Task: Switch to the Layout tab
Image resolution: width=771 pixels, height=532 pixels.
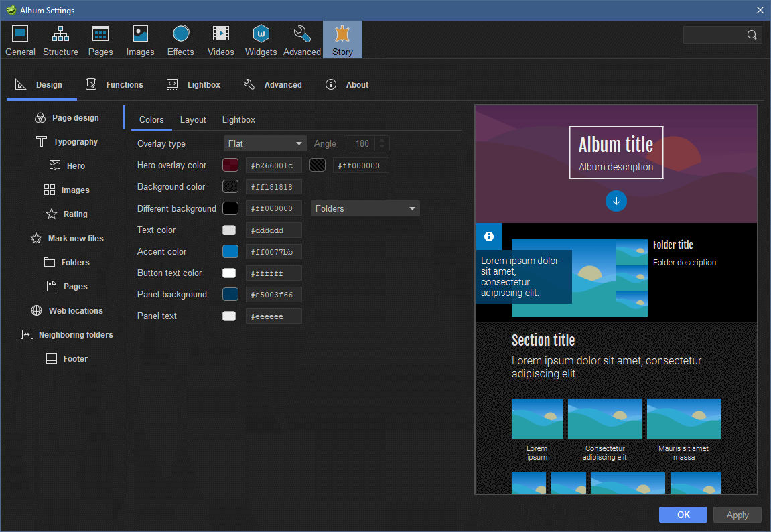Action: tap(193, 119)
